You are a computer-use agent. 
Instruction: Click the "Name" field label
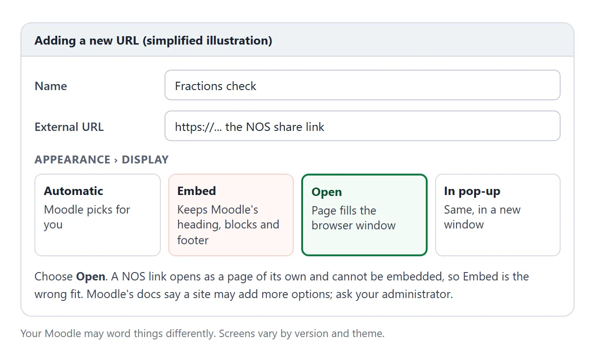[x=51, y=86]
